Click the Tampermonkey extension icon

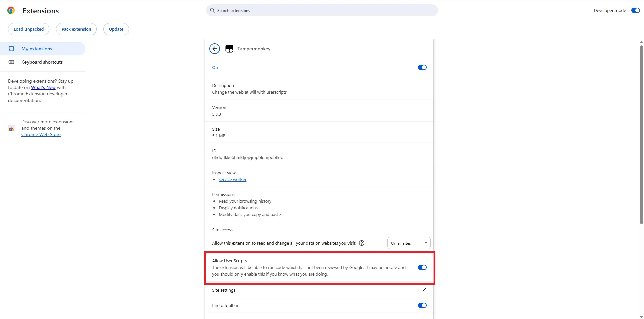click(229, 49)
